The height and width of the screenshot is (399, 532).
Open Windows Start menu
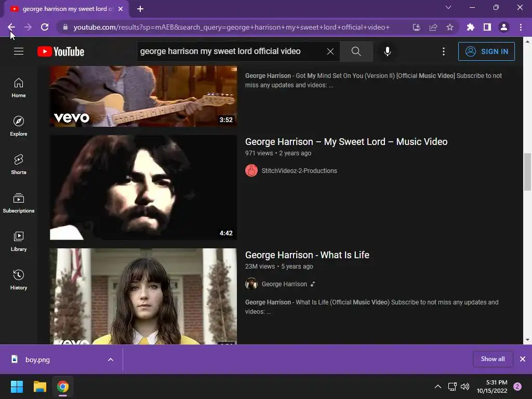[x=17, y=387]
